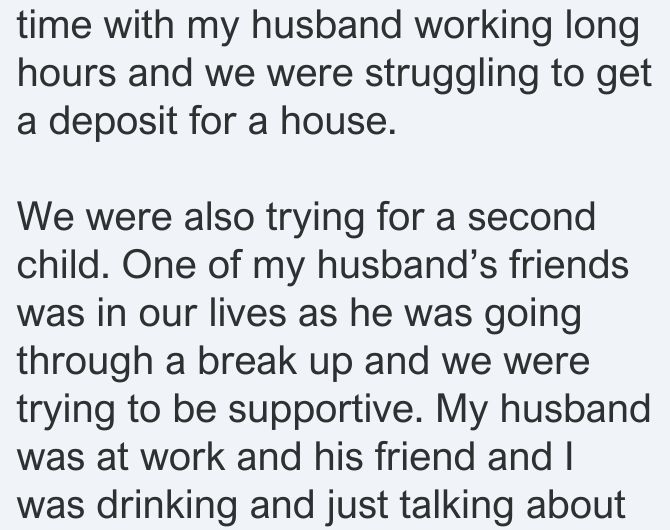The width and height of the screenshot is (670, 530).
Task: Click the word "working" in the top line
Action: pyautogui.click(x=483, y=26)
